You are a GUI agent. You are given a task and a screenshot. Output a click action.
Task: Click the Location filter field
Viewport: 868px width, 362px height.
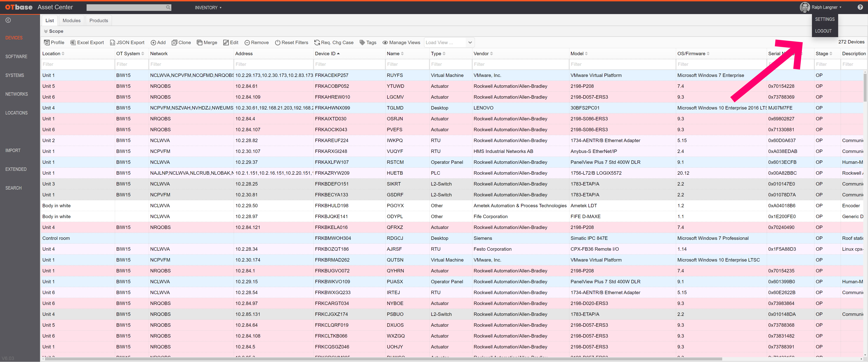(78, 64)
